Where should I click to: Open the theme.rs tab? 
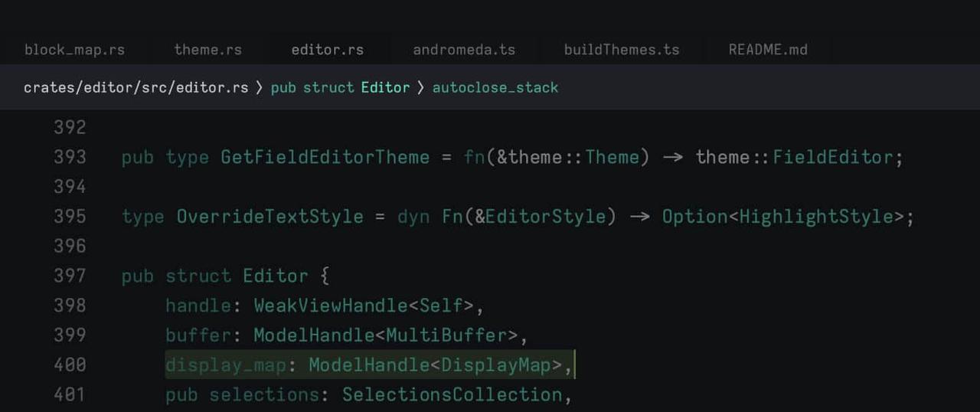click(207, 50)
